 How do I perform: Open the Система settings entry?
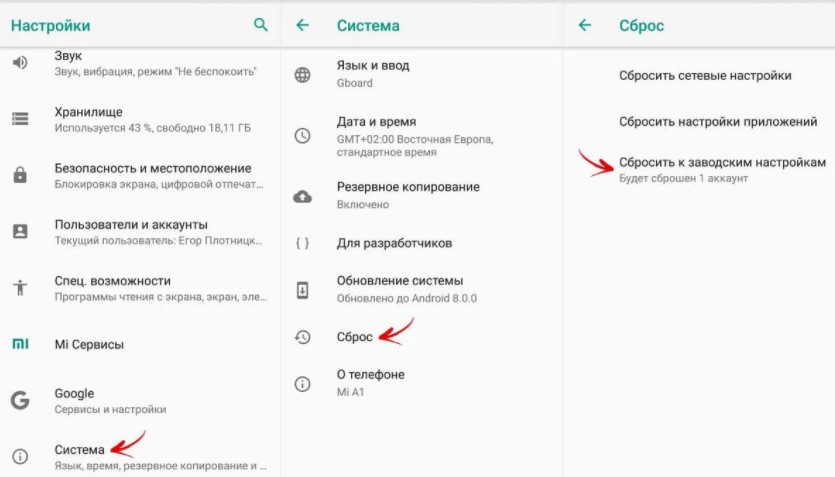[x=140, y=457]
